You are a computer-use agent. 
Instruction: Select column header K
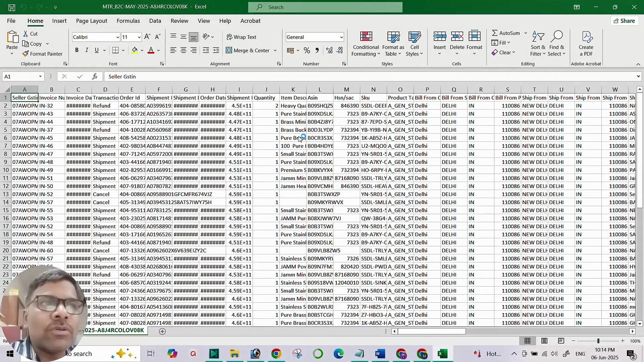pos(293,89)
